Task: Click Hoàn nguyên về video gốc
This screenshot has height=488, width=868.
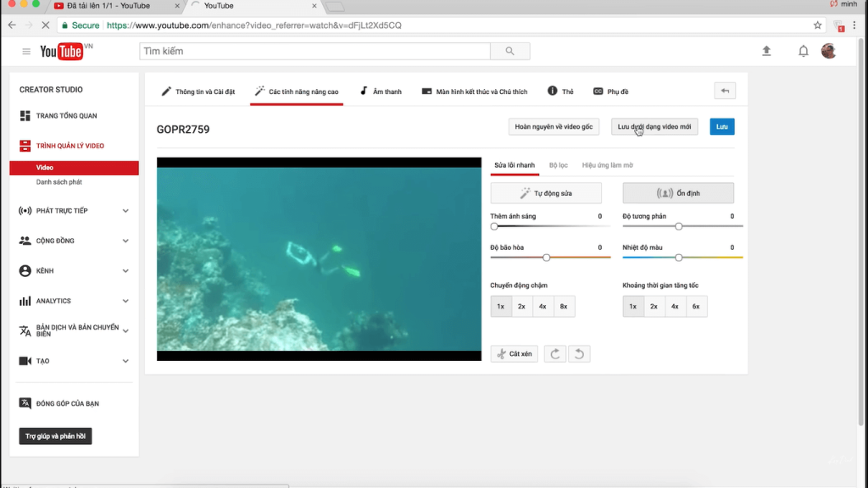Action: tap(554, 126)
